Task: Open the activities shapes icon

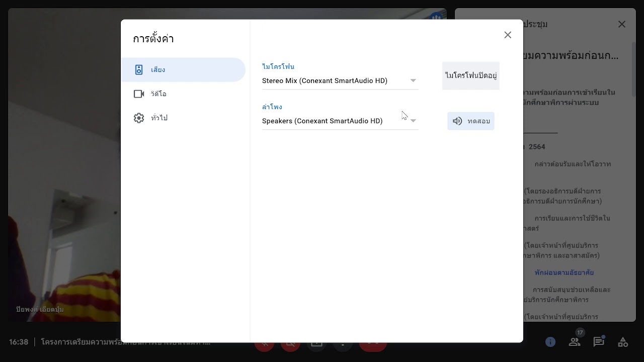Action: pyautogui.click(x=623, y=342)
